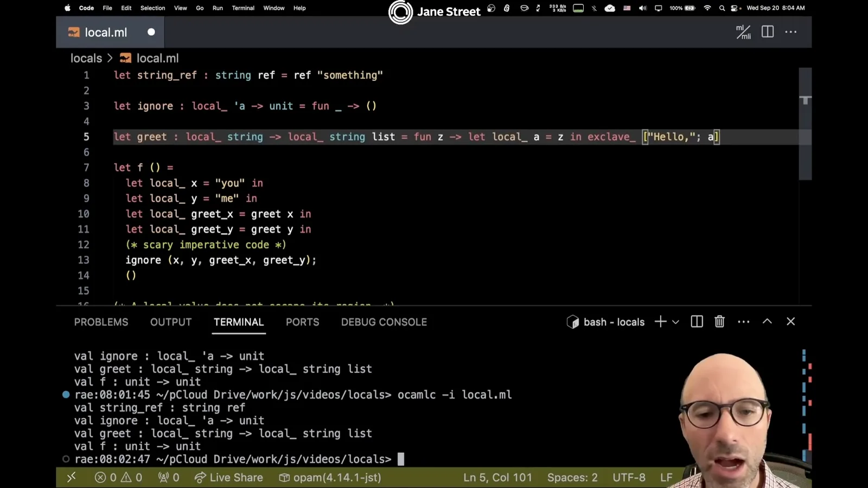
Task: Open forwarded ports indicator in the status bar
Action: (x=169, y=478)
